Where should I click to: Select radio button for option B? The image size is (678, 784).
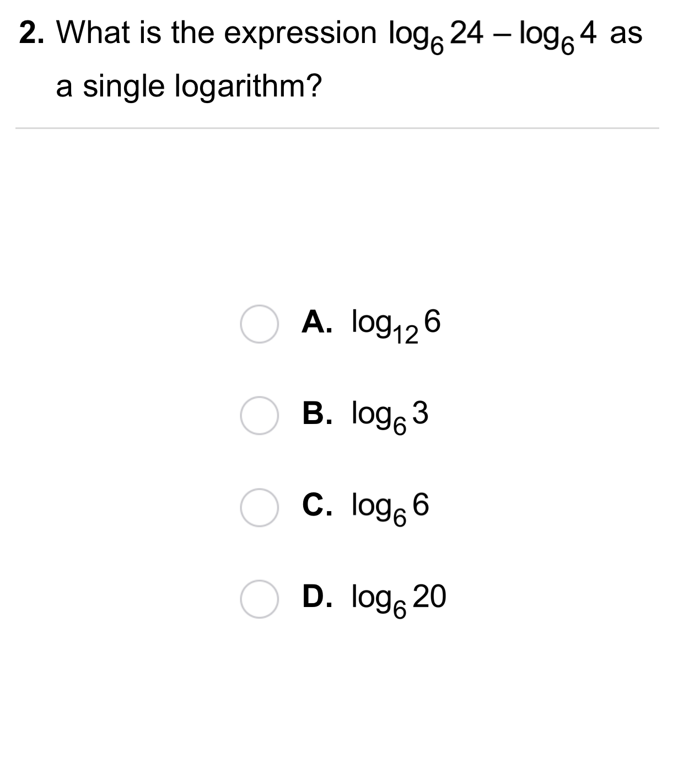[x=259, y=416]
